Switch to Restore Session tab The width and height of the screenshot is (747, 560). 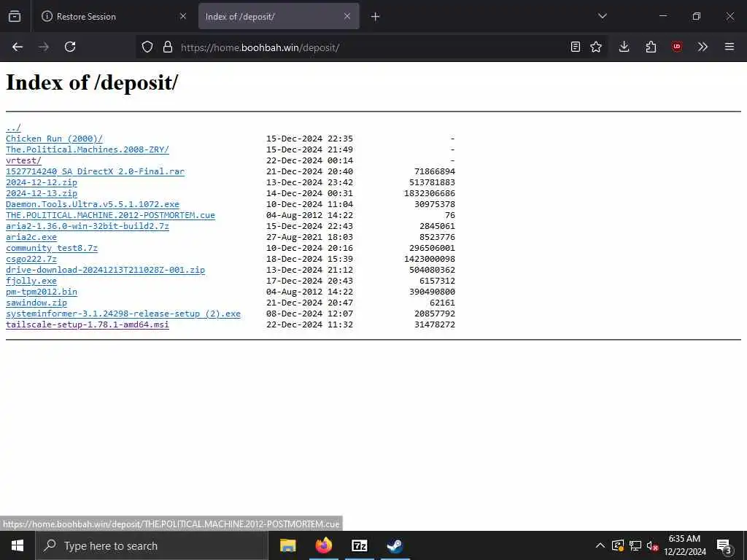[x=113, y=16]
